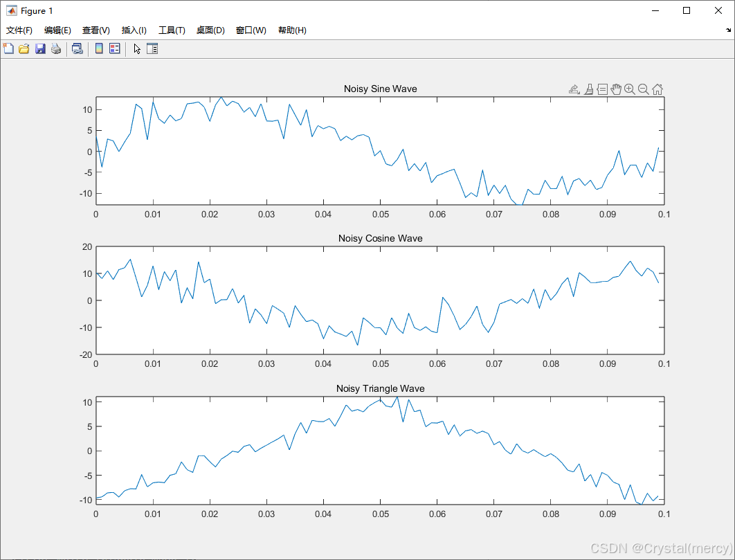Click the Open File folder icon
The height and width of the screenshot is (560, 735).
pos(24,48)
